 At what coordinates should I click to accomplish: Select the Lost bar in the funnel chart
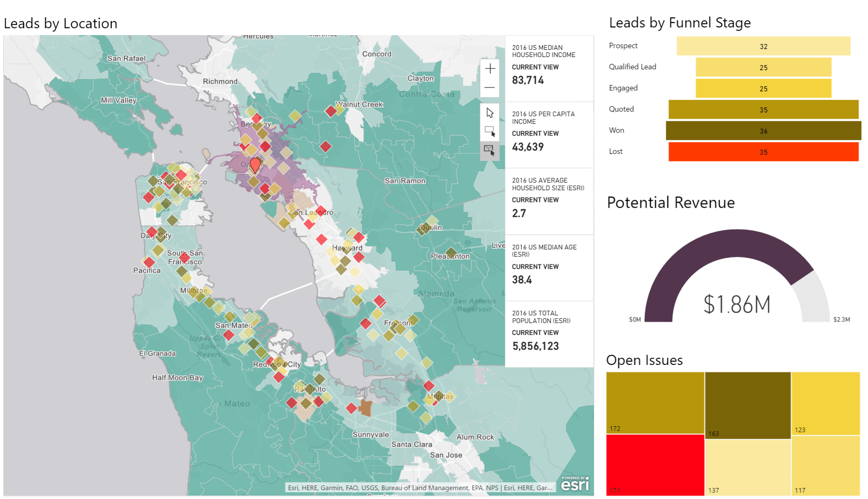pos(763,152)
